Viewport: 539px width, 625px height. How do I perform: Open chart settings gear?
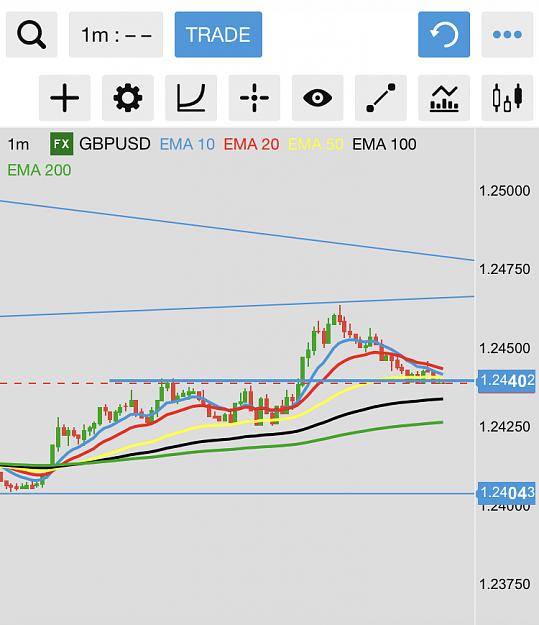pos(128,98)
